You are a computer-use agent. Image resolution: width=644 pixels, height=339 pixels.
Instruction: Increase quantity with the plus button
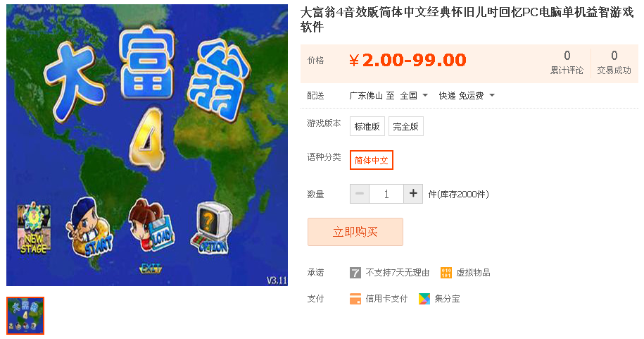[x=413, y=193]
